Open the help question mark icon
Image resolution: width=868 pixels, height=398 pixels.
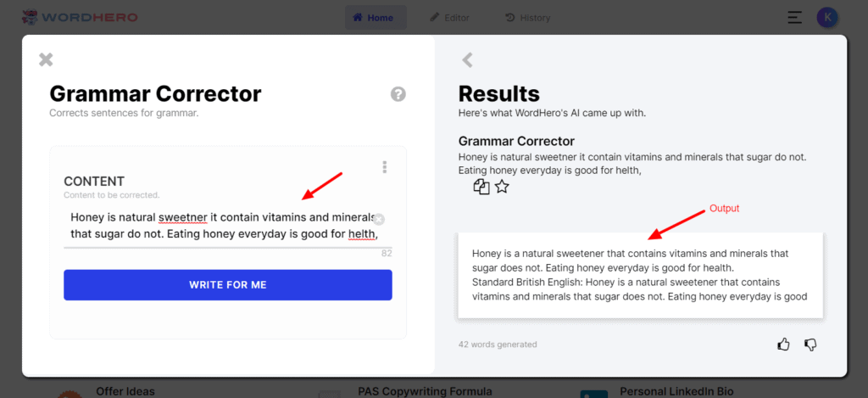click(398, 94)
